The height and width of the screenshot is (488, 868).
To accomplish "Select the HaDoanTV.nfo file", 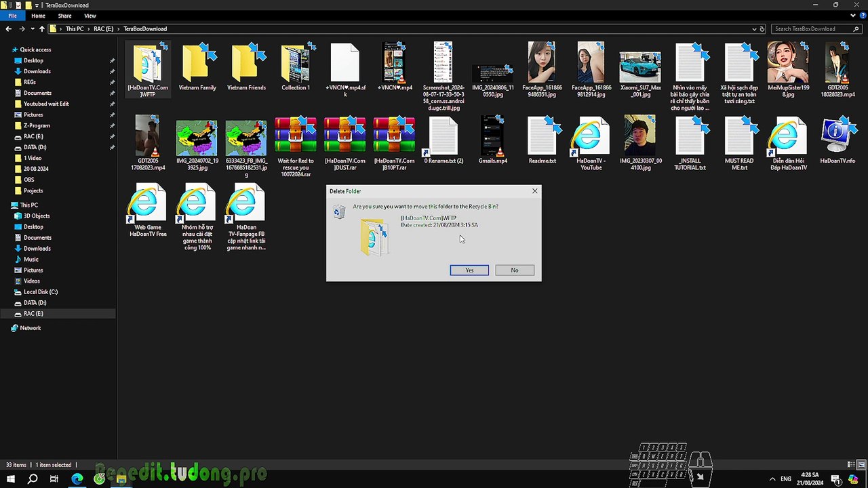I will pos(837,141).
